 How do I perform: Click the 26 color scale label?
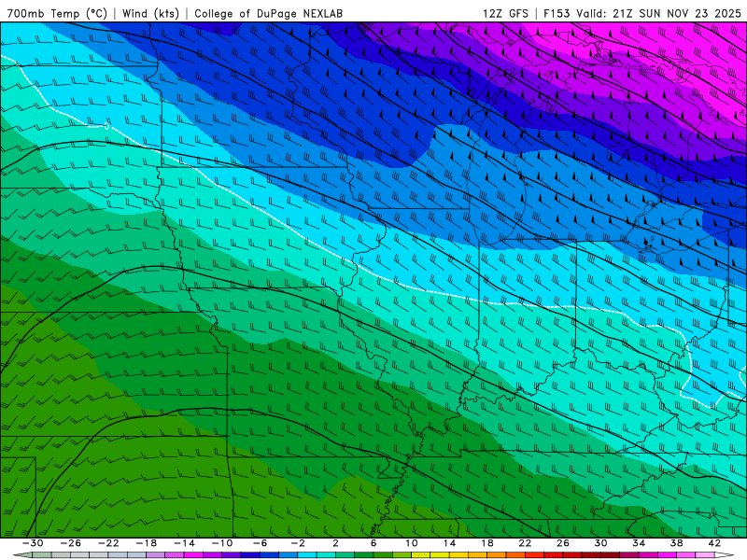tap(563, 543)
